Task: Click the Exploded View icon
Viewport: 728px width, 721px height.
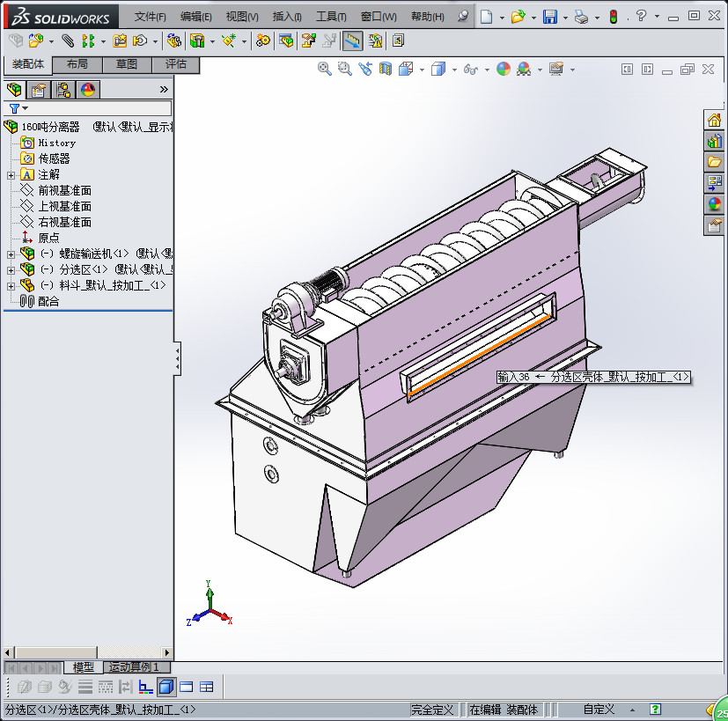Action: (x=309, y=41)
